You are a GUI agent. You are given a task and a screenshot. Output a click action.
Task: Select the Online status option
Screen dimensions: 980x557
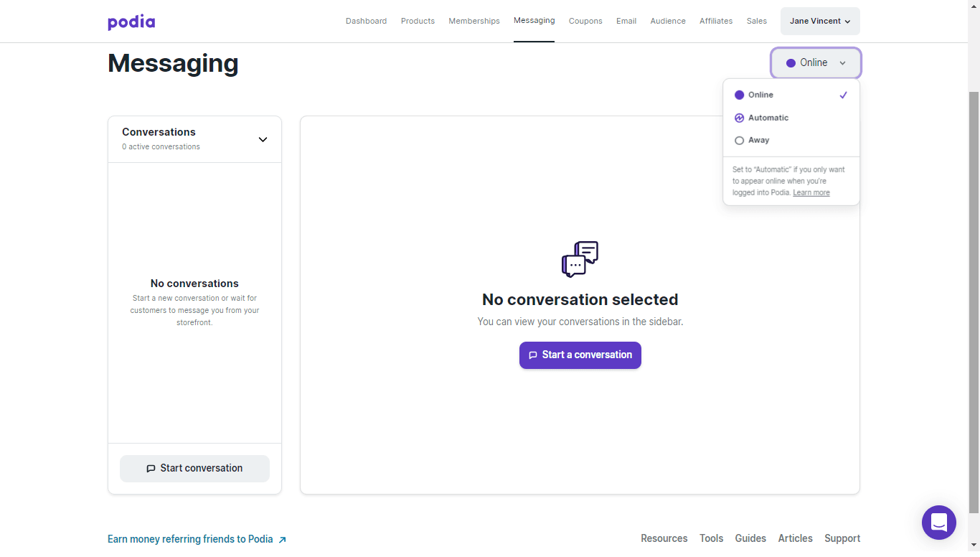791,95
